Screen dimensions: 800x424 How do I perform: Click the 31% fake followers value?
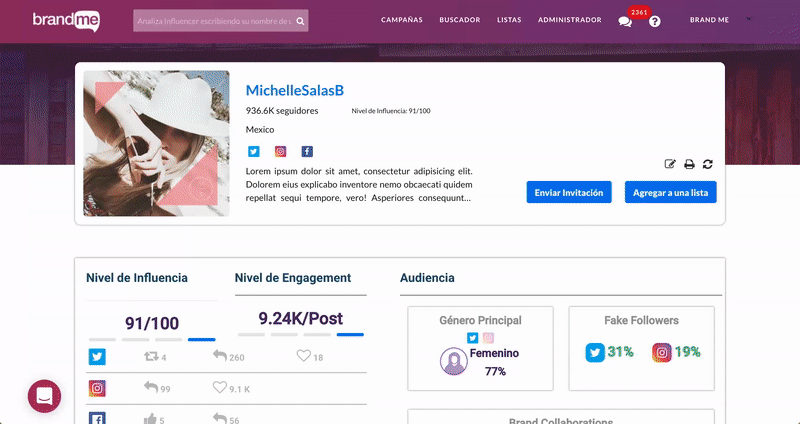click(620, 352)
